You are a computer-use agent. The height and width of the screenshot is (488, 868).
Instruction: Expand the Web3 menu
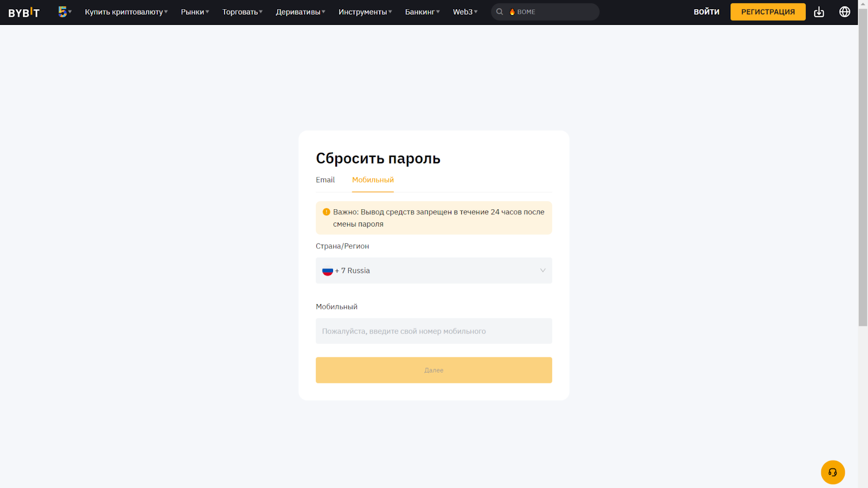465,12
